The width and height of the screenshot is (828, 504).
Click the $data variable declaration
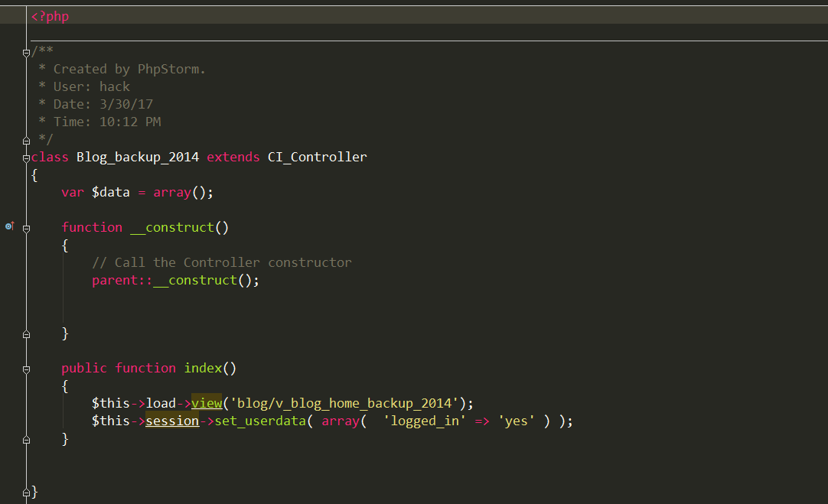click(110, 192)
